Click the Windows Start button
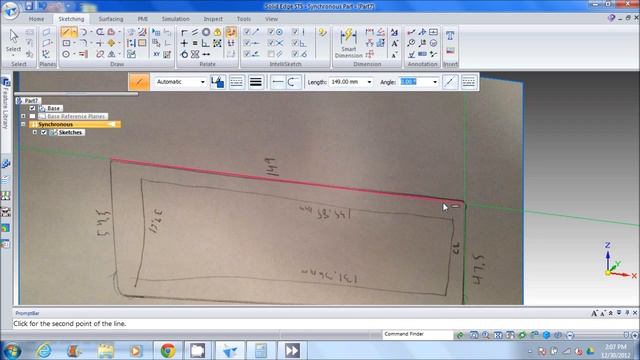Screen dimensions: 640x360 12,351
